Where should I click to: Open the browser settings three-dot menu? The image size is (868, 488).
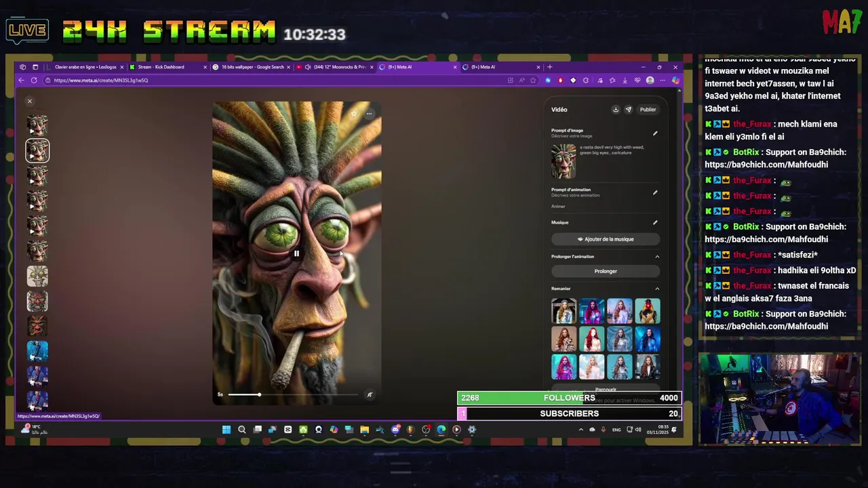[663, 80]
